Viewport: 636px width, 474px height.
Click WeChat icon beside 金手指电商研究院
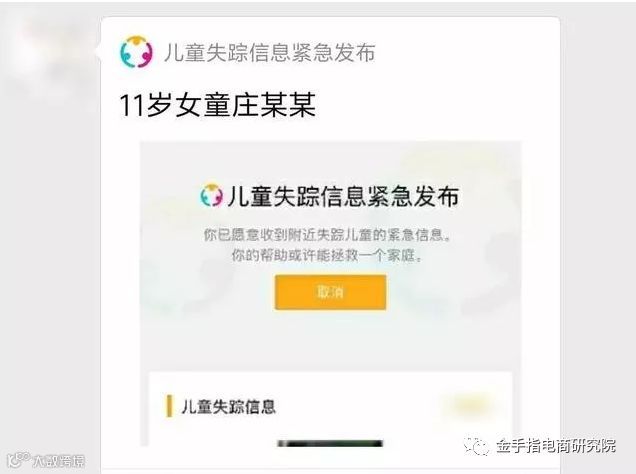point(477,446)
